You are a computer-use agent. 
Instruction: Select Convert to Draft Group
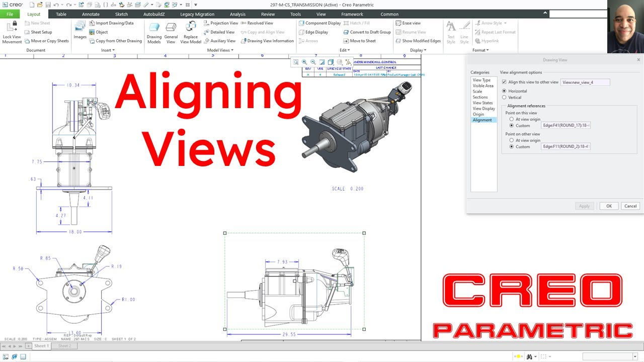coord(367,32)
